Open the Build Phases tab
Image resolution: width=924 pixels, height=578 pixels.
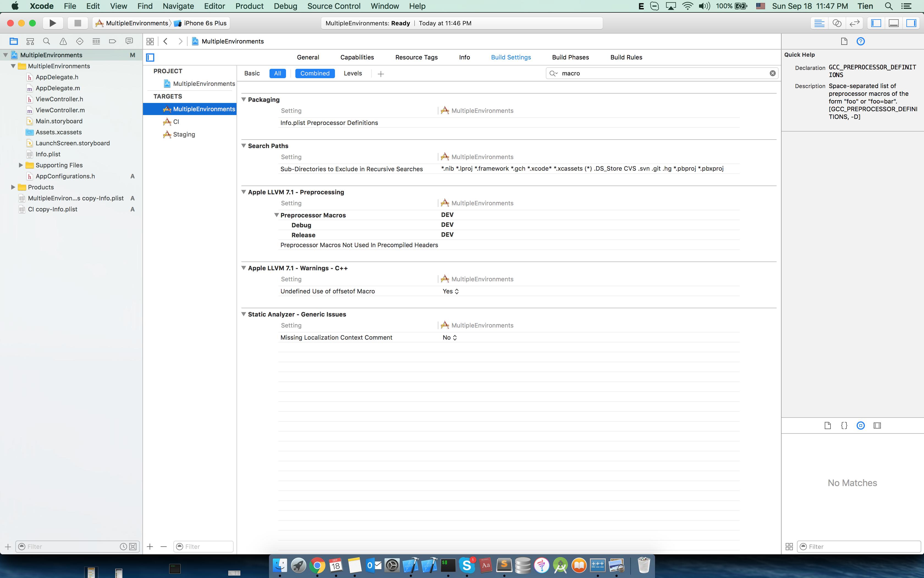coord(570,57)
